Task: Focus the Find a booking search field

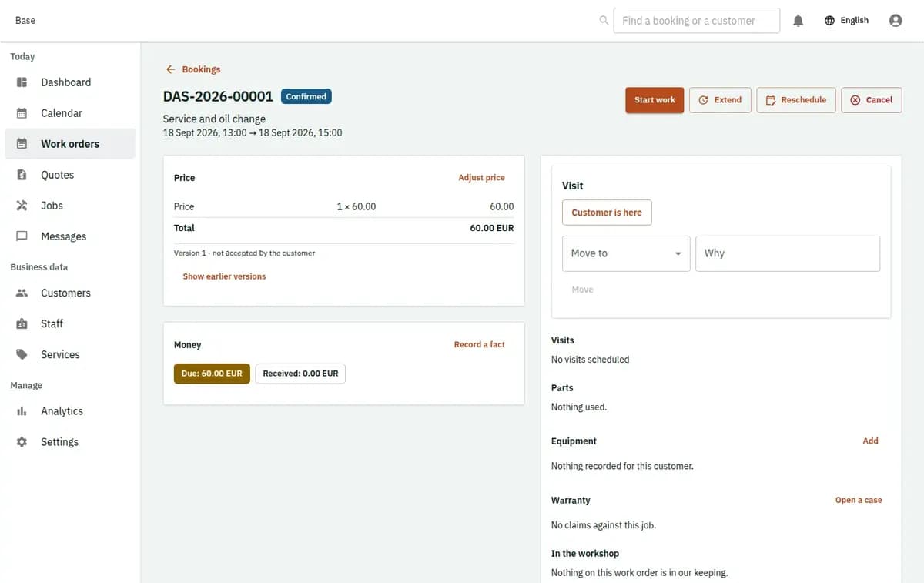Action: pyautogui.click(x=697, y=21)
